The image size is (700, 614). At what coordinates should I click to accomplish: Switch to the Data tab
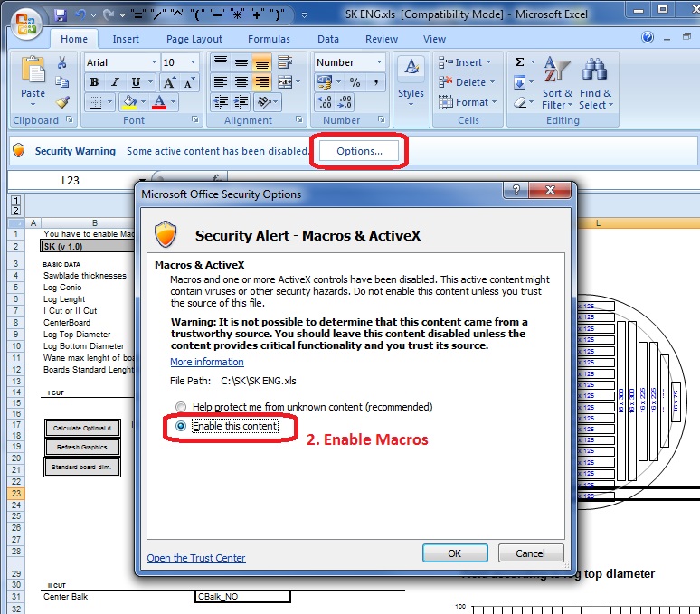click(x=328, y=39)
